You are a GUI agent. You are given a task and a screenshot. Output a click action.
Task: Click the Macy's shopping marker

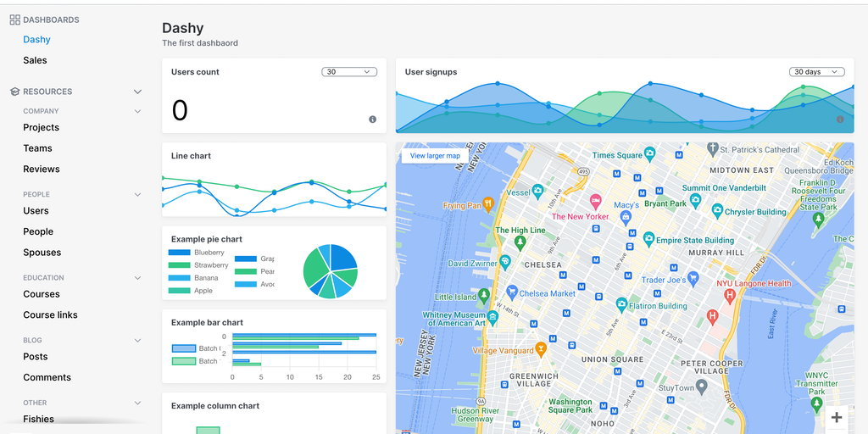626,217
